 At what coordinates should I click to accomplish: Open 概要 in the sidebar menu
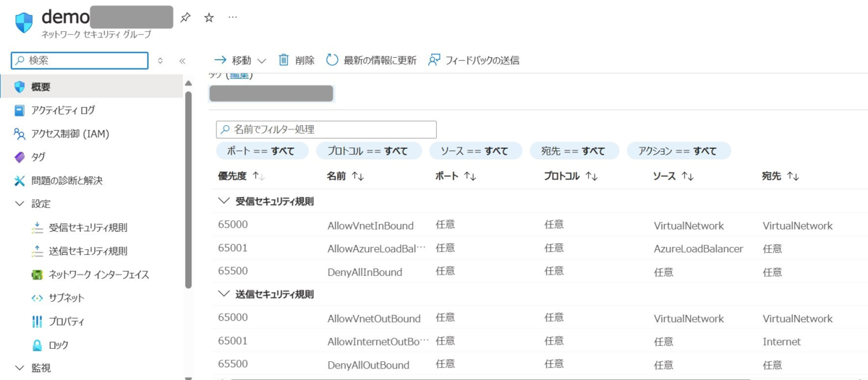coord(91,87)
